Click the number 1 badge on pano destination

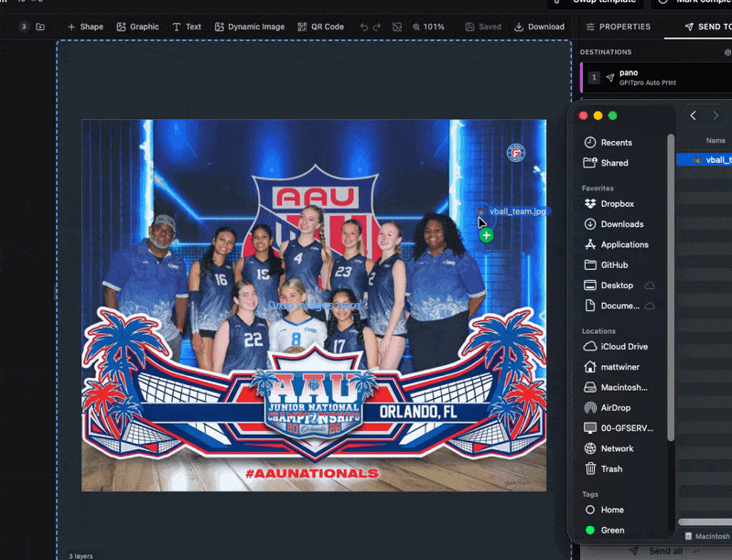(x=594, y=78)
